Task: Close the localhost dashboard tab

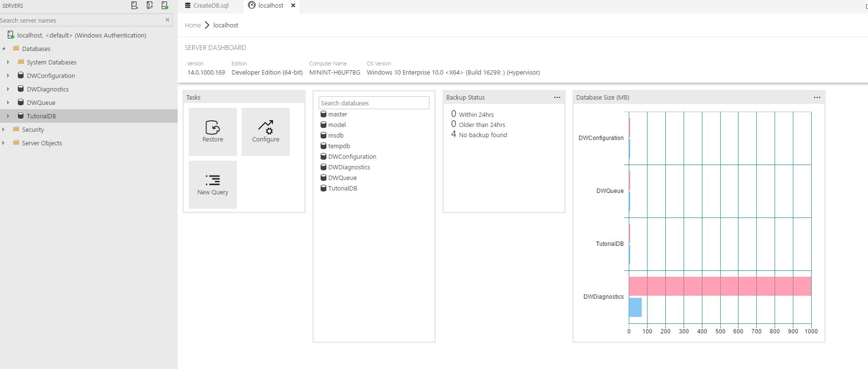Action: 293,5
